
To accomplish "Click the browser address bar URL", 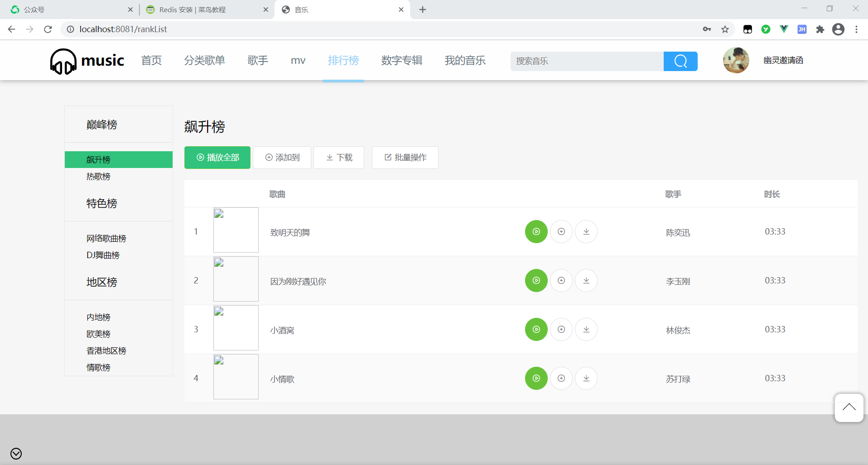I will coord(123,29).
